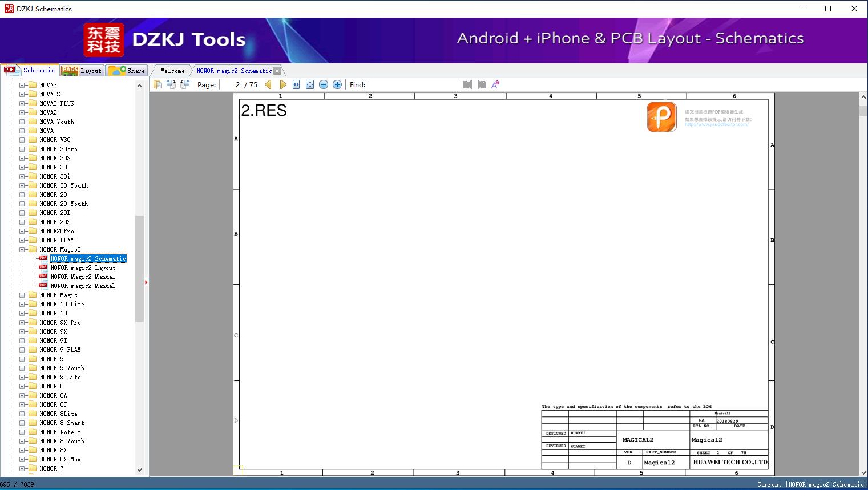Screen dimensions: 868x490
Task: Fit the page to width
Action: click(x=296, y=84)
